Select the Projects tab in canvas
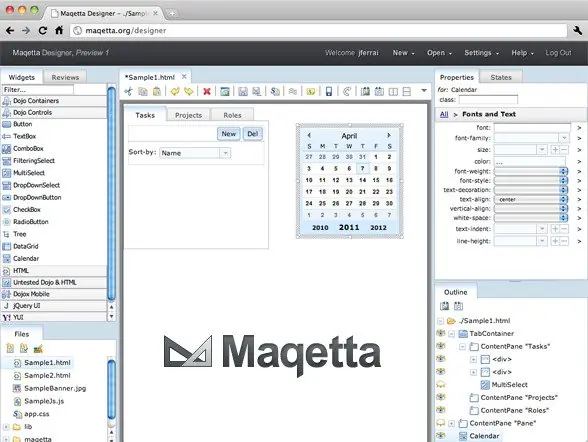This screenshot has height=442, width=588. 189,115
